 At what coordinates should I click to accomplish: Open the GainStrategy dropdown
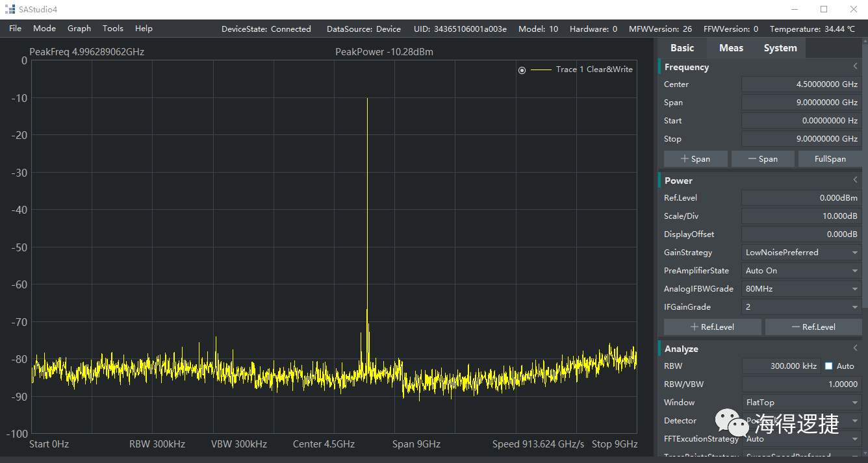pos(802,253)
